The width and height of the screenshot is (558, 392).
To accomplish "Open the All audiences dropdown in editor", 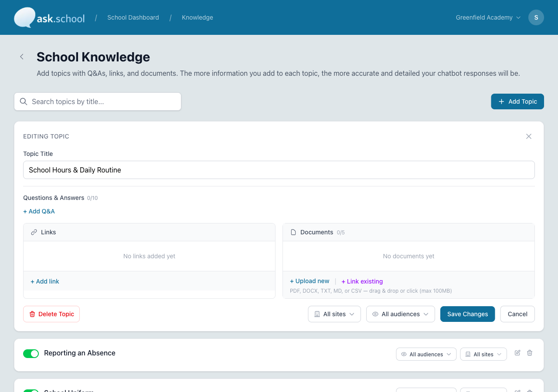I will pos(401,314).
